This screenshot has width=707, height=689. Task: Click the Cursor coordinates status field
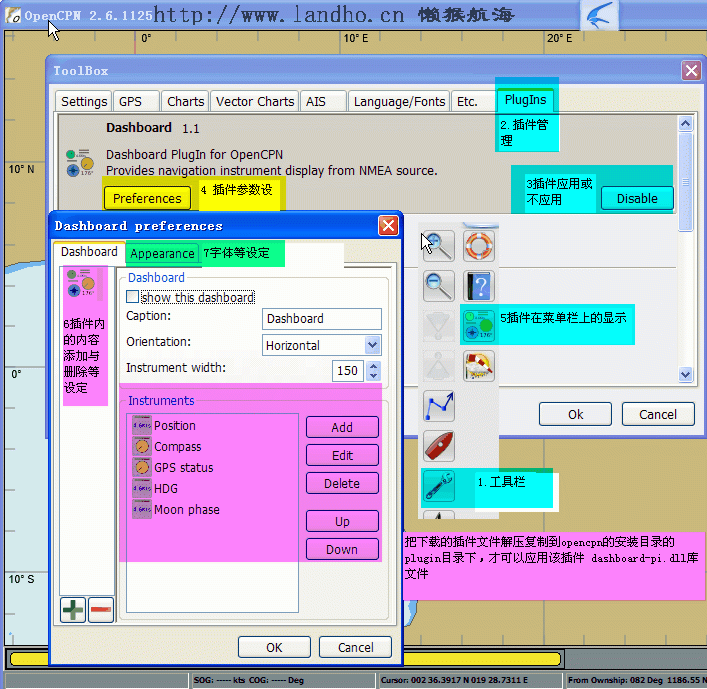tap(469, 680)
